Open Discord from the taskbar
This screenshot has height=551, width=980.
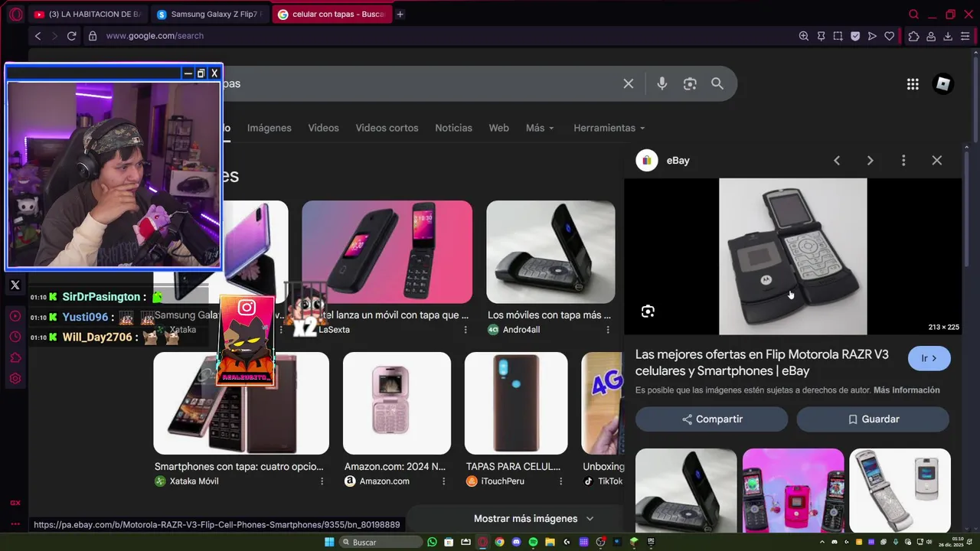click(516, 542)
